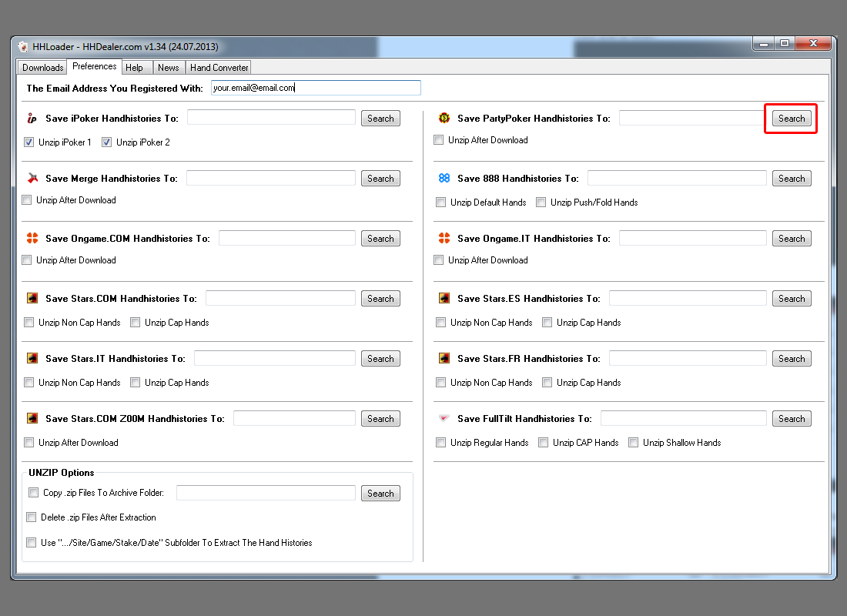This screenshot has height=616, width=847.
Task: Click the iPoker logo icon
Action: tap(32, 119)
